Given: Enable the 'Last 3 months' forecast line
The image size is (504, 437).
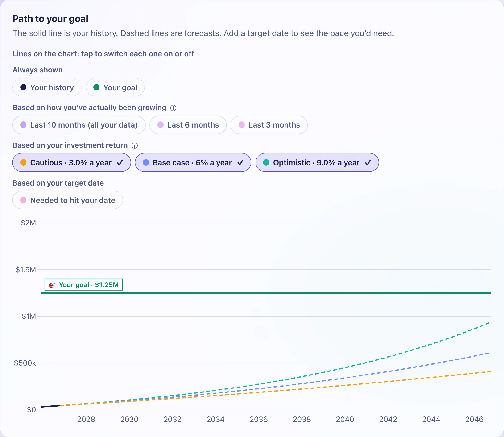Looking at the screenshot, I should coord(269,125).
